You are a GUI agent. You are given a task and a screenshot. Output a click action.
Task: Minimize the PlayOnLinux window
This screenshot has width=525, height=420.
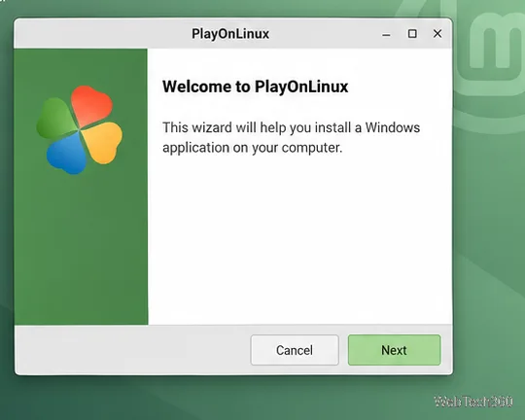[x=386, y=34]
